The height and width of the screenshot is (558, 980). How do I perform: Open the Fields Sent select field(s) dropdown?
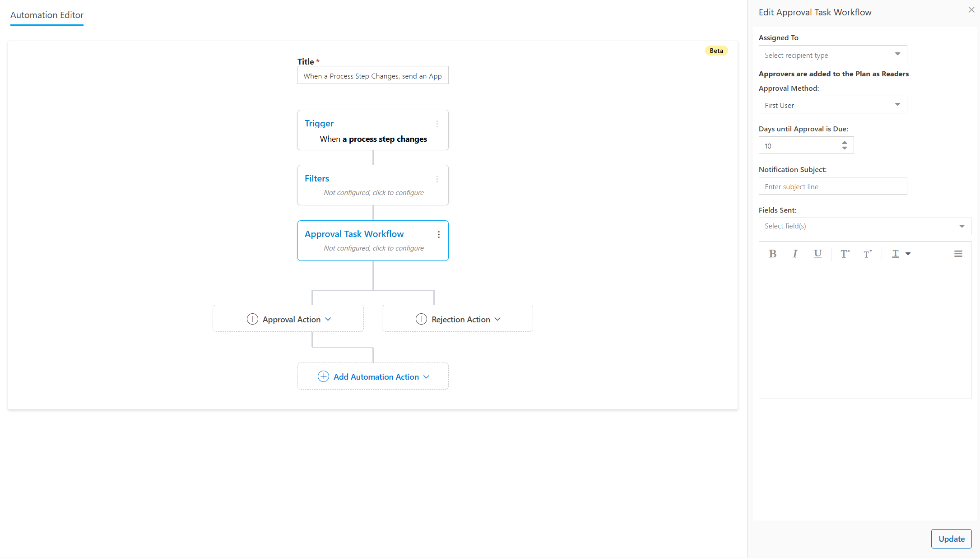[864, 226]
